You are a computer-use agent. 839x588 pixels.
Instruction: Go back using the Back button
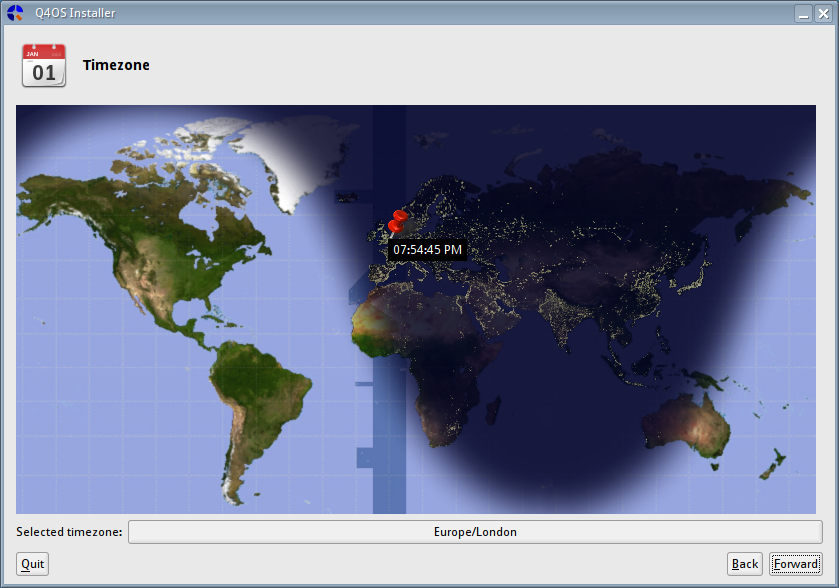(744, 564)
